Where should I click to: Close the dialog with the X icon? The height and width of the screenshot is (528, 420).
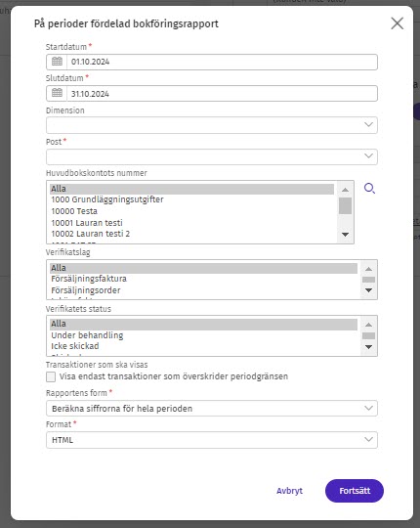click(398, 23)
